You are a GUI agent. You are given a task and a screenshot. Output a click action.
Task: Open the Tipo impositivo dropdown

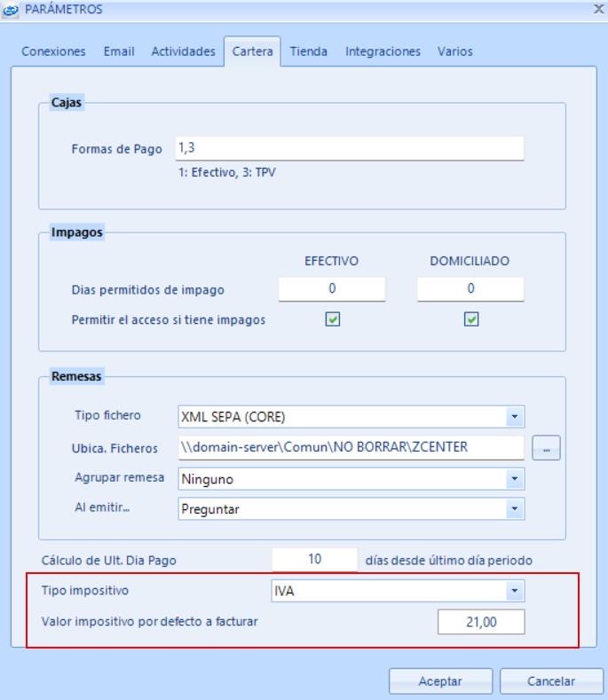tap(514, 591)
